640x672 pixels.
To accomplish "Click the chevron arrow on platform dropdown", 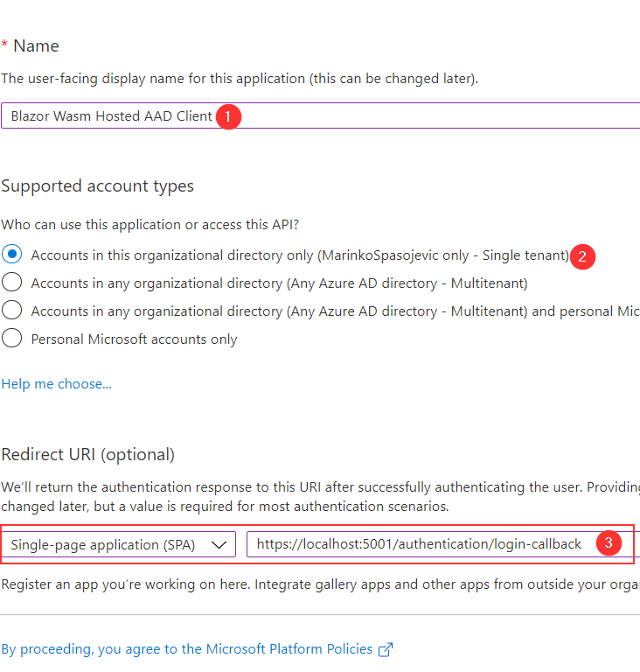I will 220,544.
